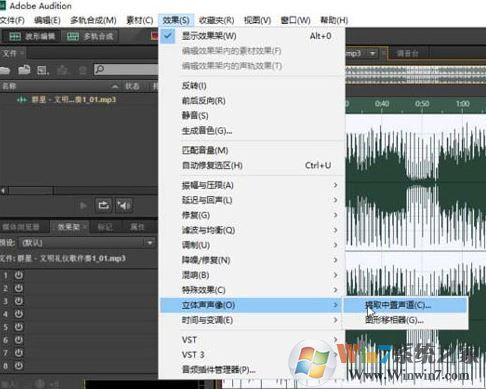Click the magnifier icon in the search box

pyautogui.click(x=99, y=69)
